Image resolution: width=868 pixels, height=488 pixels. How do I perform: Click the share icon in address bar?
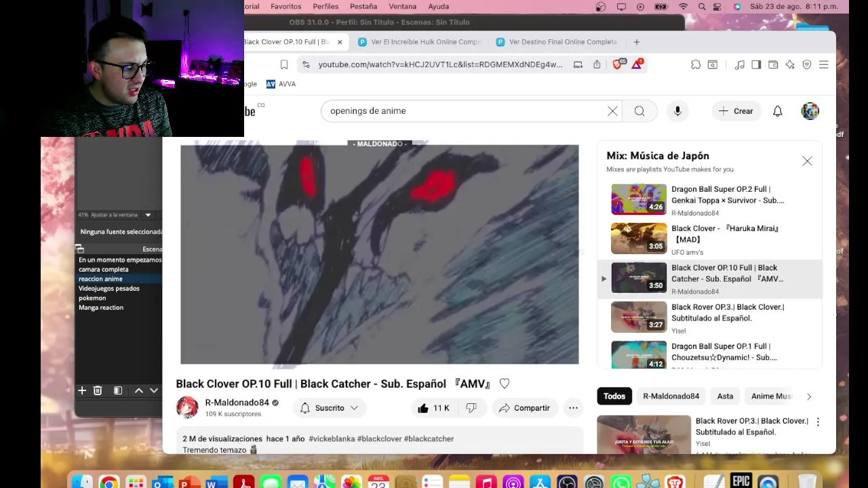pos(597,64)
